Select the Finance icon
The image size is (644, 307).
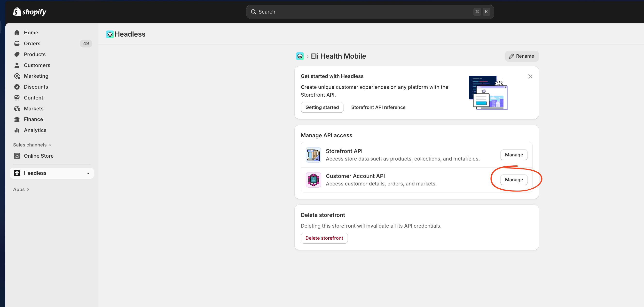point(17,119)
